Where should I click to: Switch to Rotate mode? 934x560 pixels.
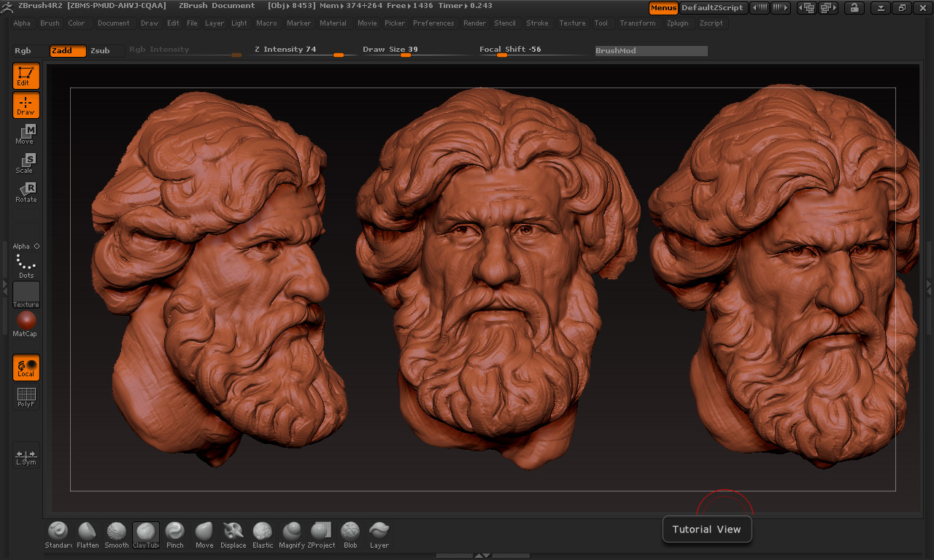tap(26, 192)
